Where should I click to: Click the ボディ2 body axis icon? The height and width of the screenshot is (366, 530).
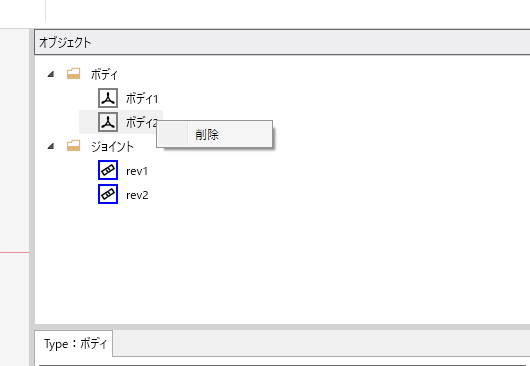[x=108, y=122]
